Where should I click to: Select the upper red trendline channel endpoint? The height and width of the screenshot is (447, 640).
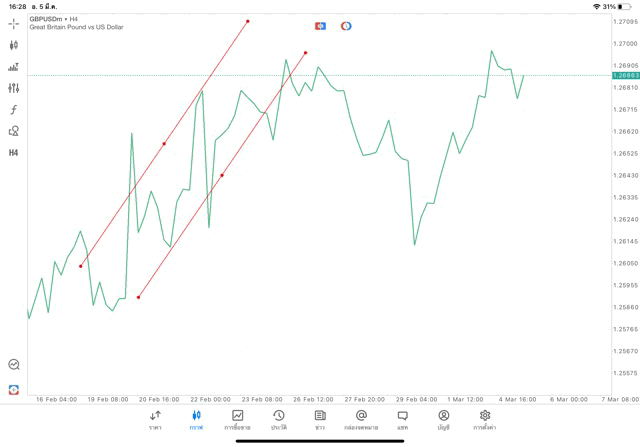[x=248, y=21]
